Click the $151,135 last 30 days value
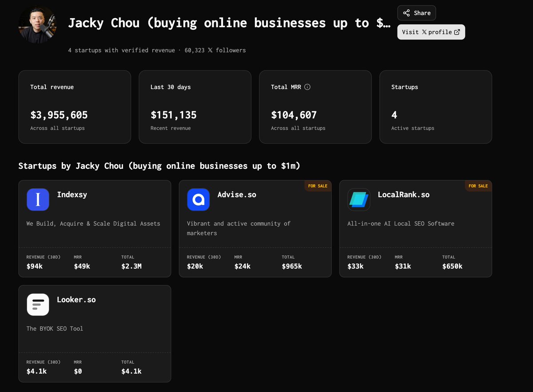Viewport: 533px width, 392px height. 174,115
